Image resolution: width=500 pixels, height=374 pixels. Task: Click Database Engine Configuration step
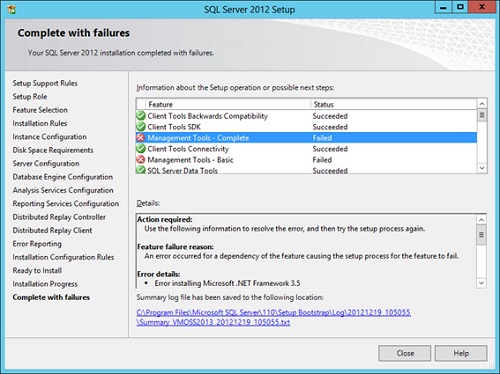click(63, 177)
